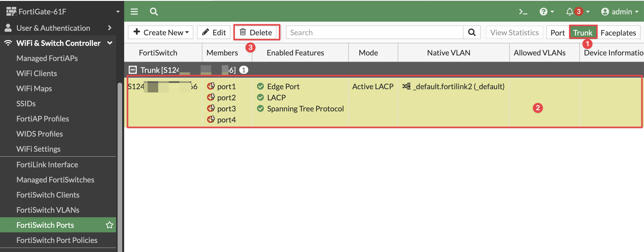Click the Edge Port green check icon
This screenshot has width=644, height=252.
click(260, 86)
